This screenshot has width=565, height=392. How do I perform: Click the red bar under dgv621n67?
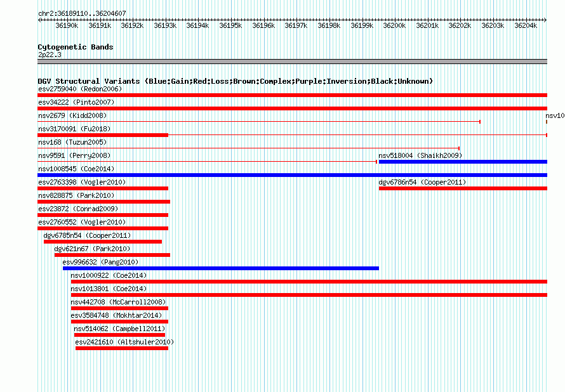(x=112, y=255)
